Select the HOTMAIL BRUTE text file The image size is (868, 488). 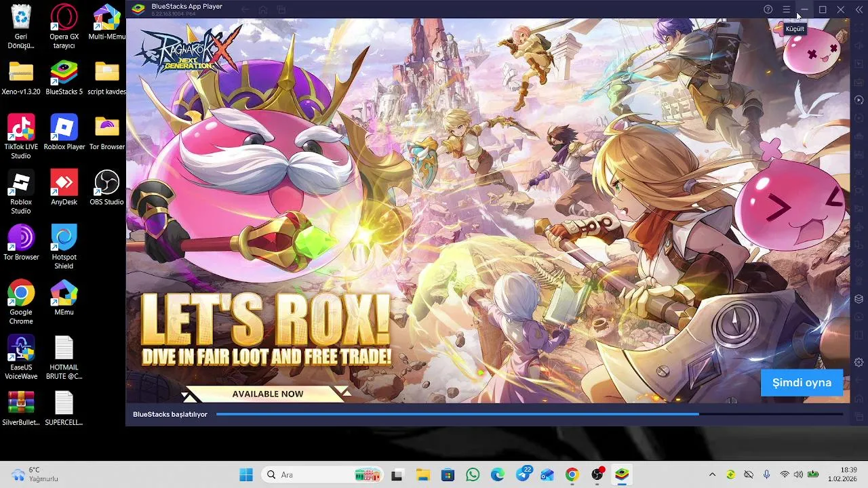click(64, 357)
